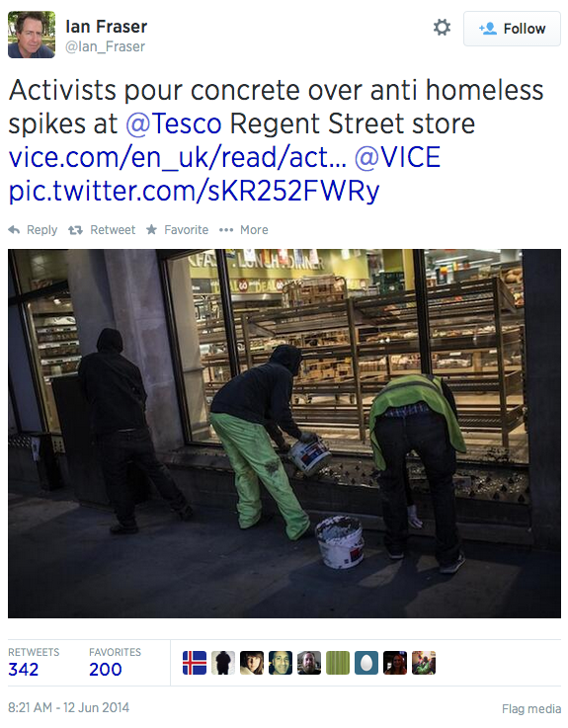Screen dimensions: 568x728
Task: Expand the More options menu
Action: 244,230
